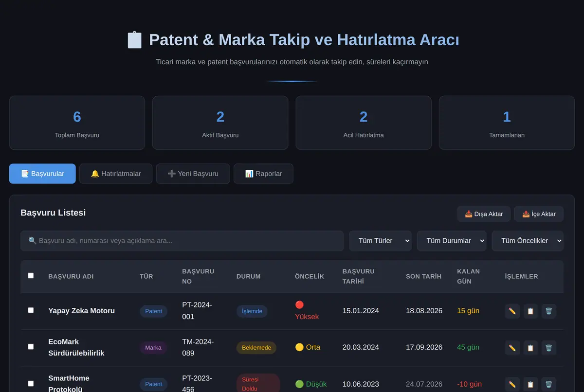584x392 pixels.
Task: Click the İşlemde status badge
Action: tap(252, 311)
